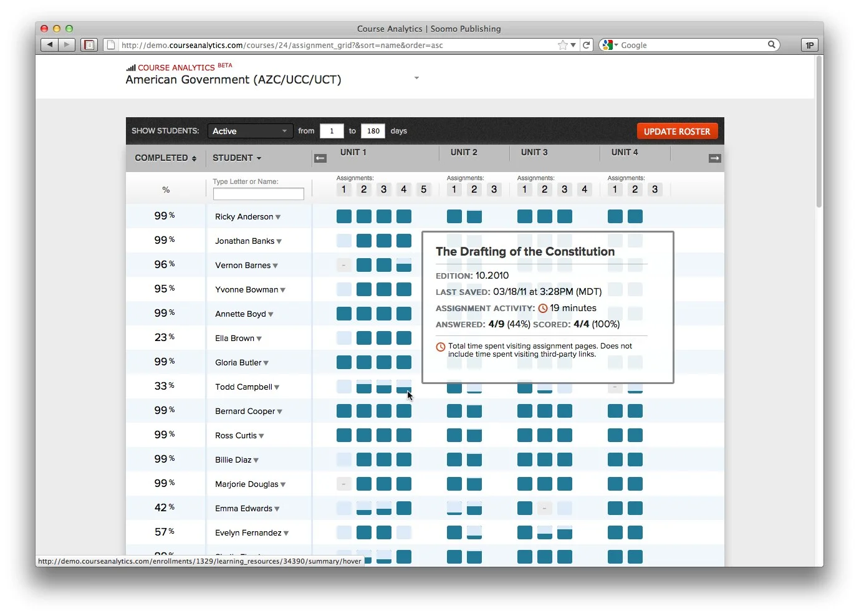This screenshot has width=859, height=616.
Task: Go forward with the browser forward arrow
Action: [x=67, y=45]
